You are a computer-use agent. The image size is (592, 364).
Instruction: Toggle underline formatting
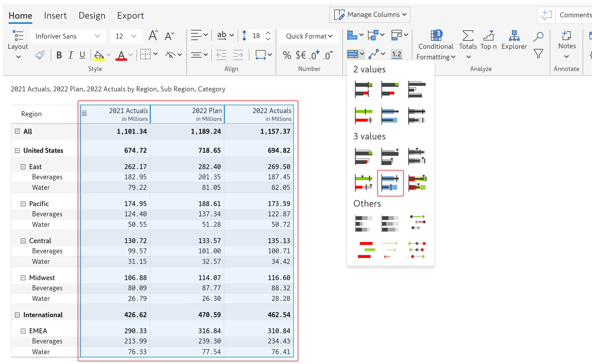click(x=82, y=55)
